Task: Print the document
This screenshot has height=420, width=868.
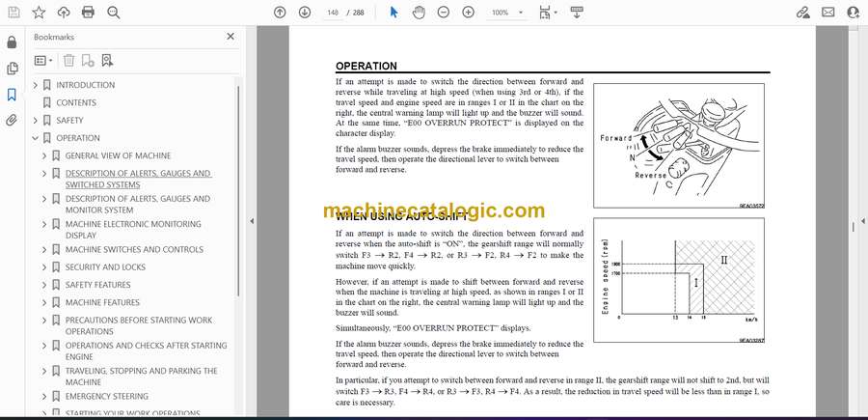Action: [x=88, y=13]
